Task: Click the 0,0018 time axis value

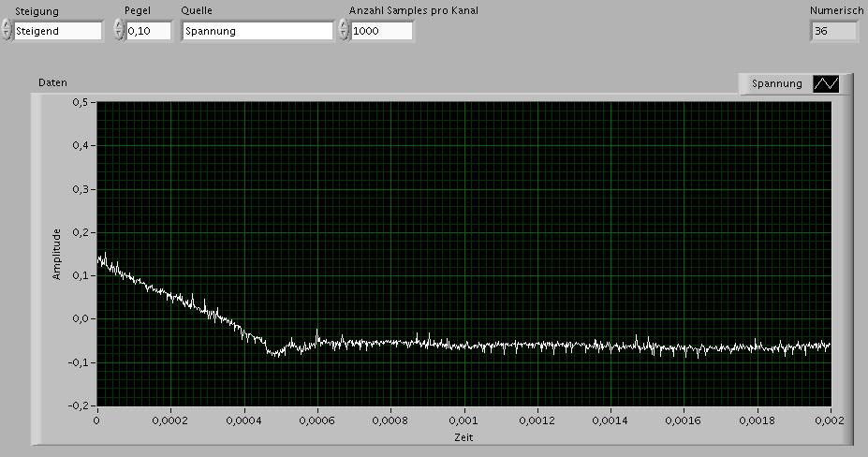Action: [x=757, y=420]
